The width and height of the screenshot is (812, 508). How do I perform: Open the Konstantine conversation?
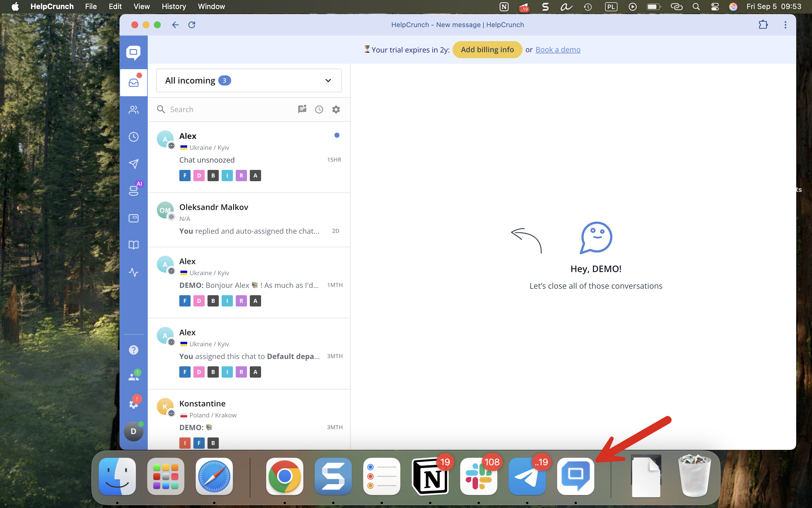coord(249,420)
